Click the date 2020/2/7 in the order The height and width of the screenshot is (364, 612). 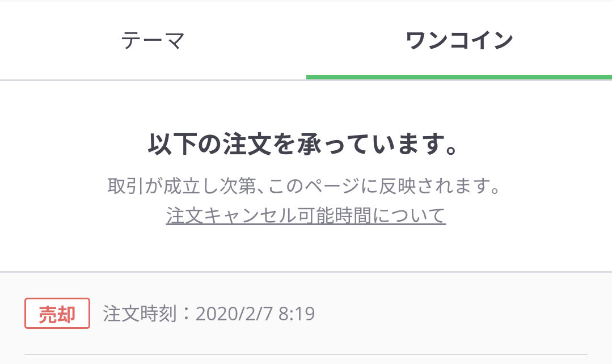click(235, 313)
